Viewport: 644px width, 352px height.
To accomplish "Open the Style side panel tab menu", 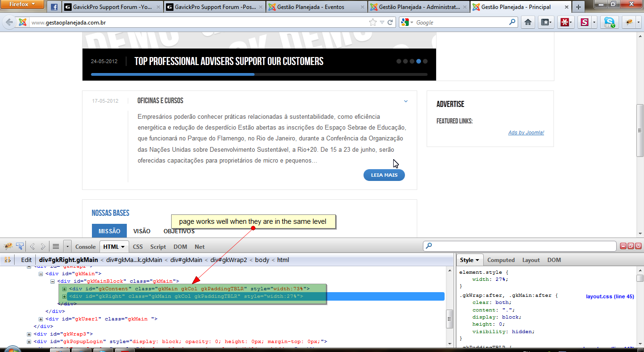I will 477,260.
